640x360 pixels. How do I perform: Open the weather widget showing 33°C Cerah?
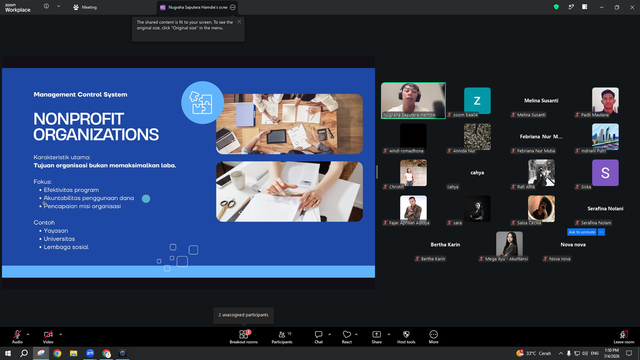tap(533, 353)
